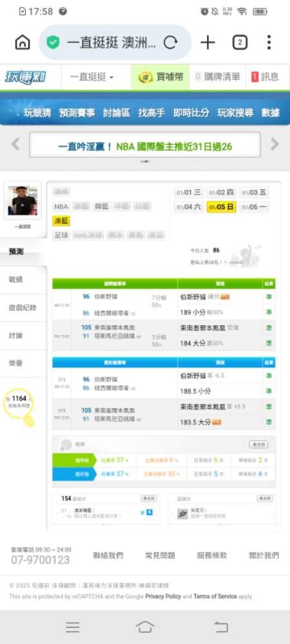Tap the browser home icon

coord(23,43)
